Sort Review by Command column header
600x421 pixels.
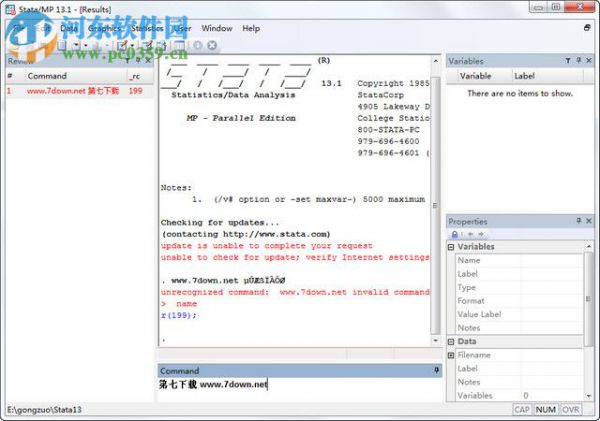76,76
